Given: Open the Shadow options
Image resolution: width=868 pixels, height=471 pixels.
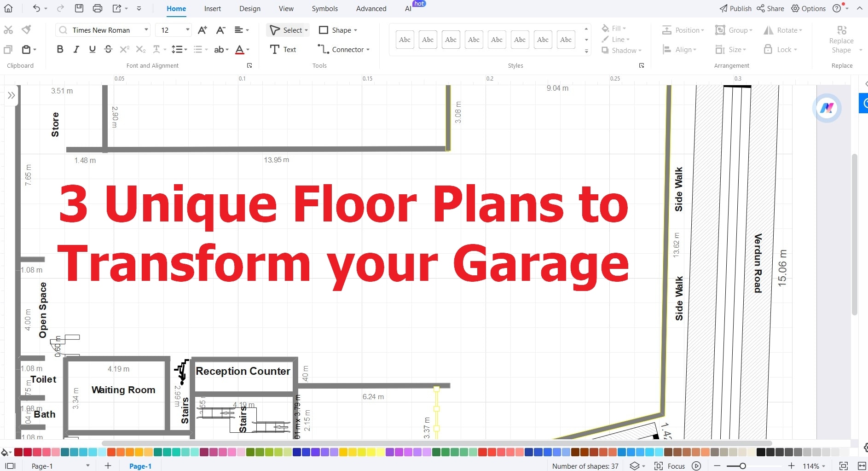Looking at the screenshot, I should pos(621,50).
